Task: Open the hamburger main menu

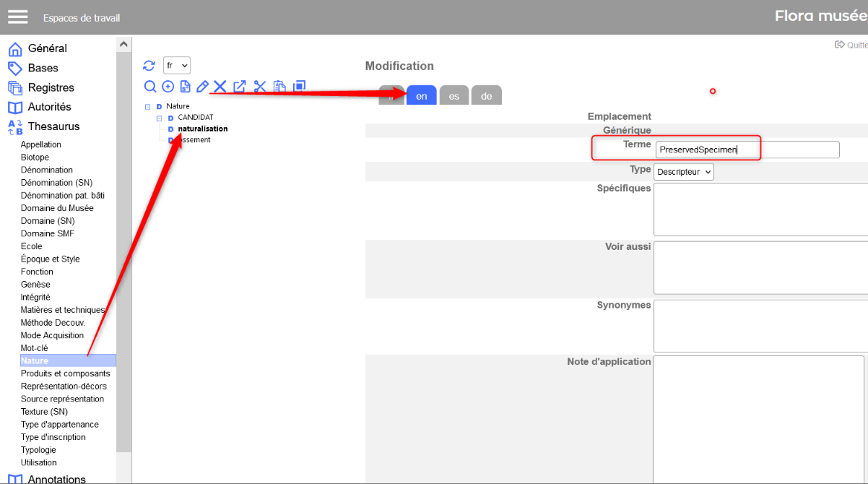Action: 18,17
